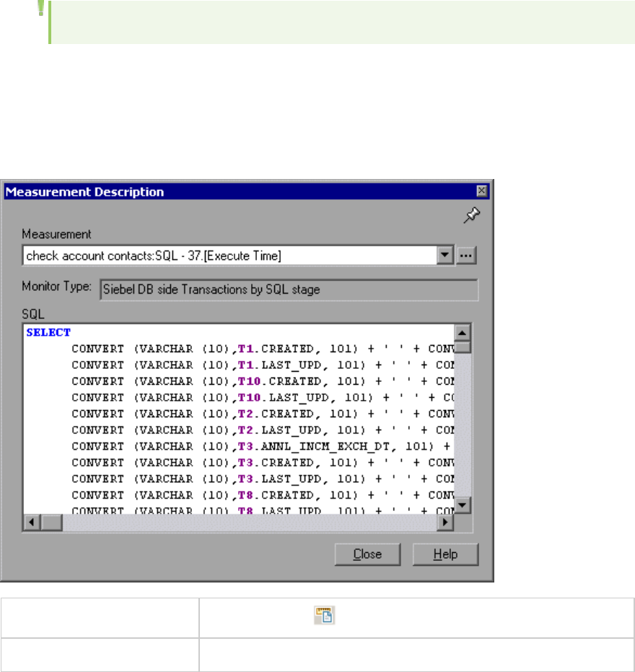
Task: Click the Close button
Action: pos(367,554)
